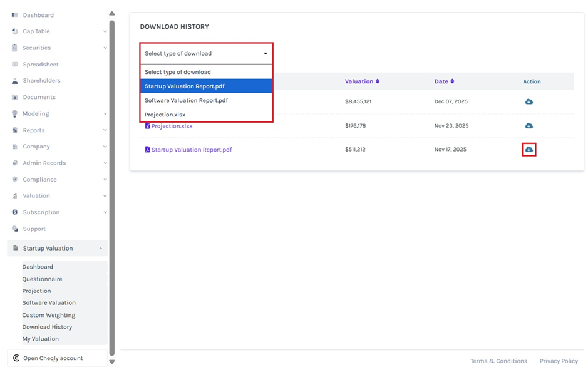Click the Shareholders person icon

(15, 81)
